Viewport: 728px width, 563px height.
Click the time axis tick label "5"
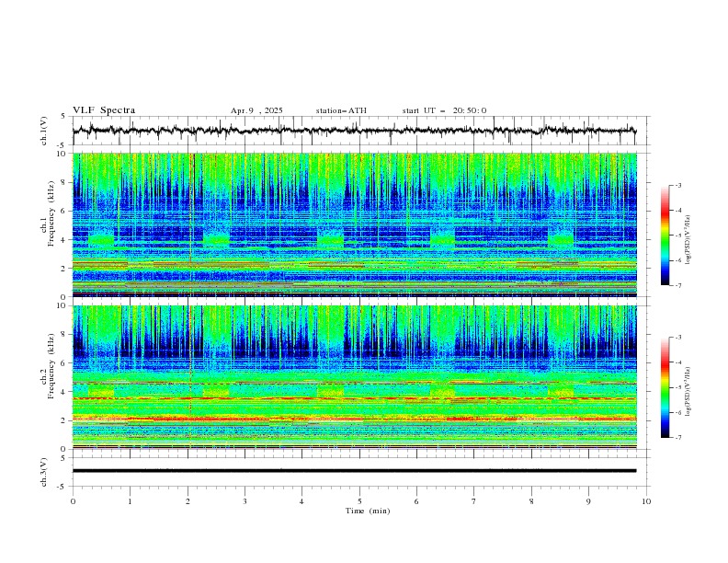[359, 501]
